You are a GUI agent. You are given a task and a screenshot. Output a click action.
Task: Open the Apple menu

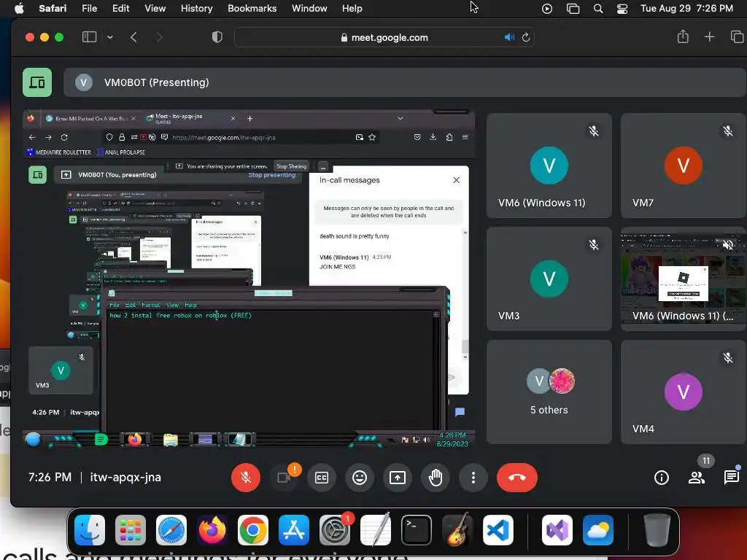(19, 8)
